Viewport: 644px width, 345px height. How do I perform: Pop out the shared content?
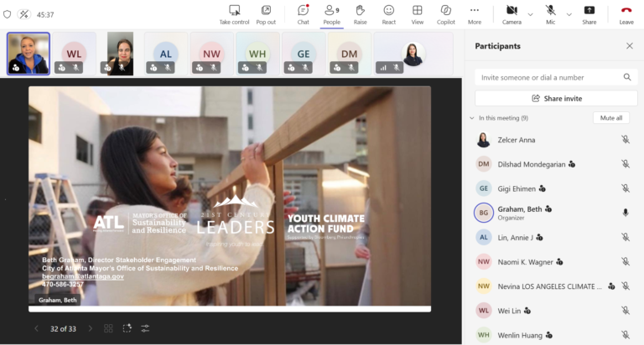[x=266, y=15]
